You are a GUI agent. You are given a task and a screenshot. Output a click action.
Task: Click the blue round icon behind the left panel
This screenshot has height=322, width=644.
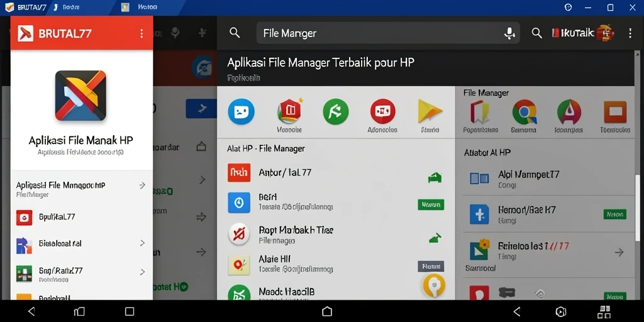202,67
